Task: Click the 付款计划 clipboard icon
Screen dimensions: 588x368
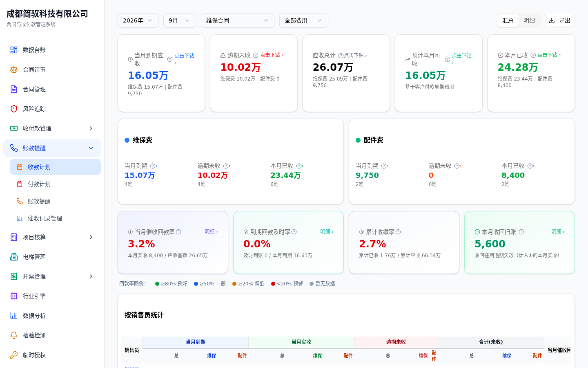Action: pos(20,184)
